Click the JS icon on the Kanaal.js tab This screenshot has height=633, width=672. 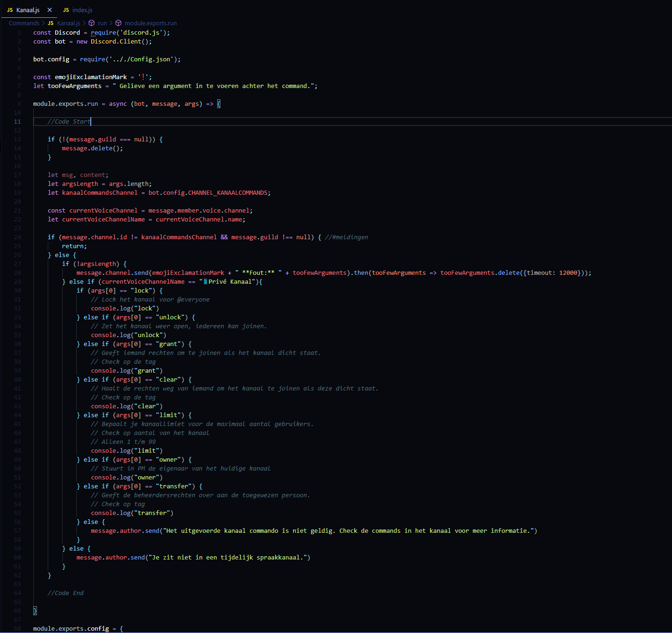click(10, 10)
